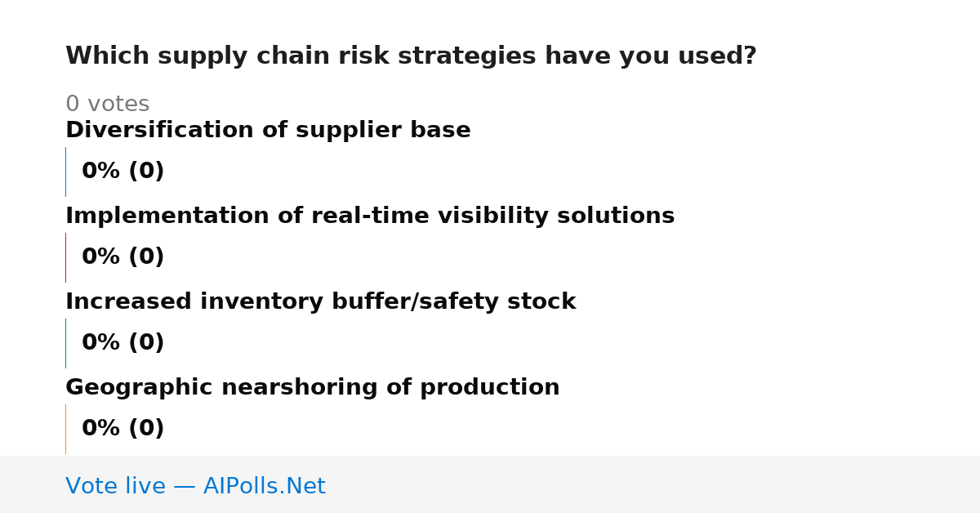
Task: Choose 'Increased inventory buffer/safety stock' option
Action: (x=321, y=302)
